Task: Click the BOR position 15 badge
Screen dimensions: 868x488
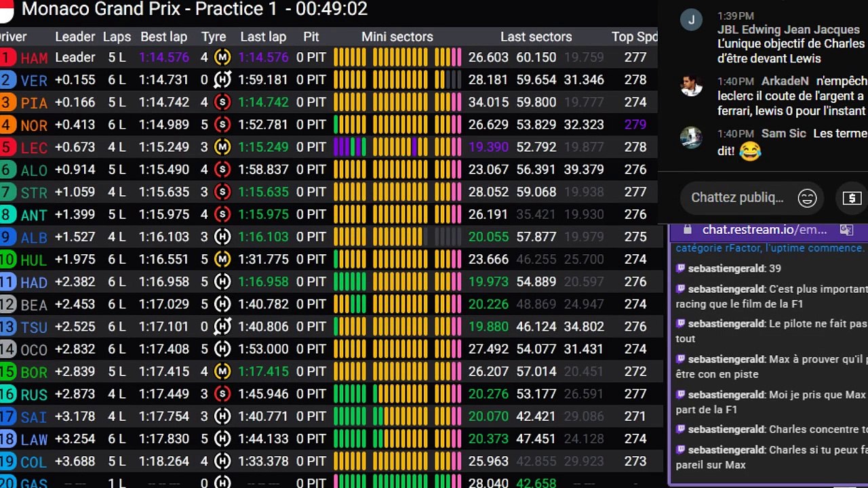Action: coord(7,371)
